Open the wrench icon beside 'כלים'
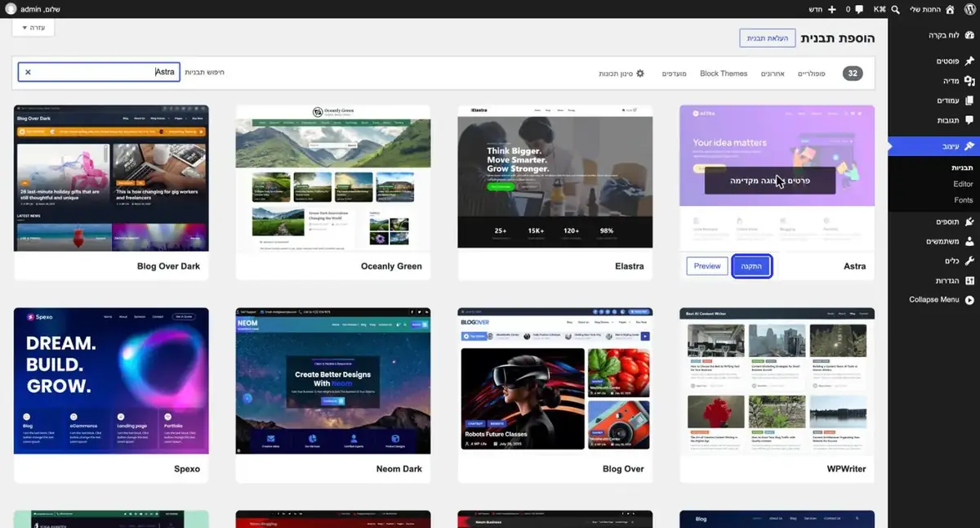 pyautogui.click(x=969, y=261)
